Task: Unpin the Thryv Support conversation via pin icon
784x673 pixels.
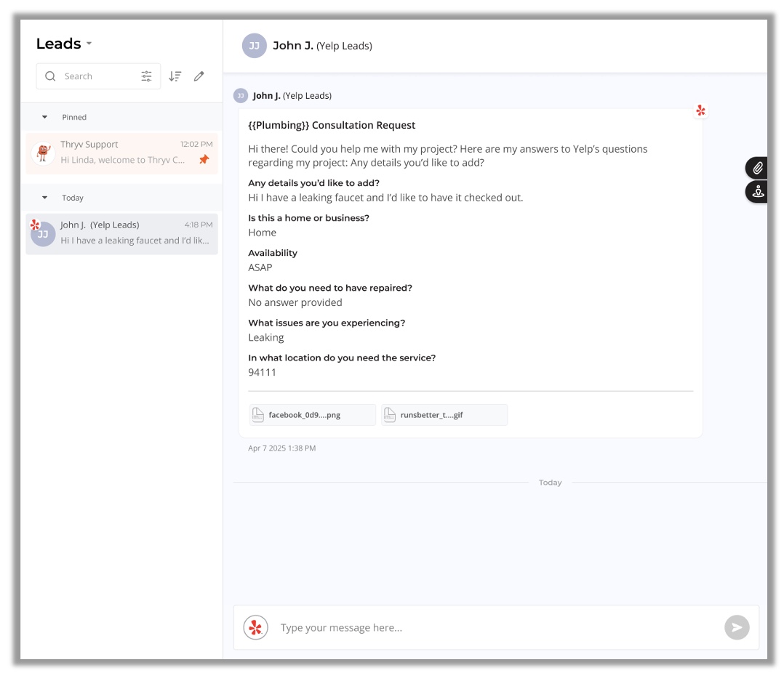Action: pyautogui.click(x=204, y=160)
